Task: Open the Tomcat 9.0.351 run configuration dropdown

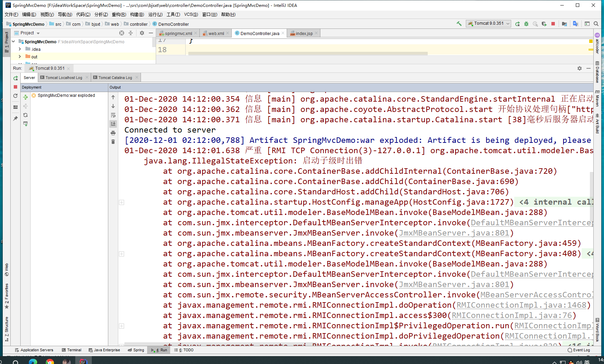Action: 488,24
